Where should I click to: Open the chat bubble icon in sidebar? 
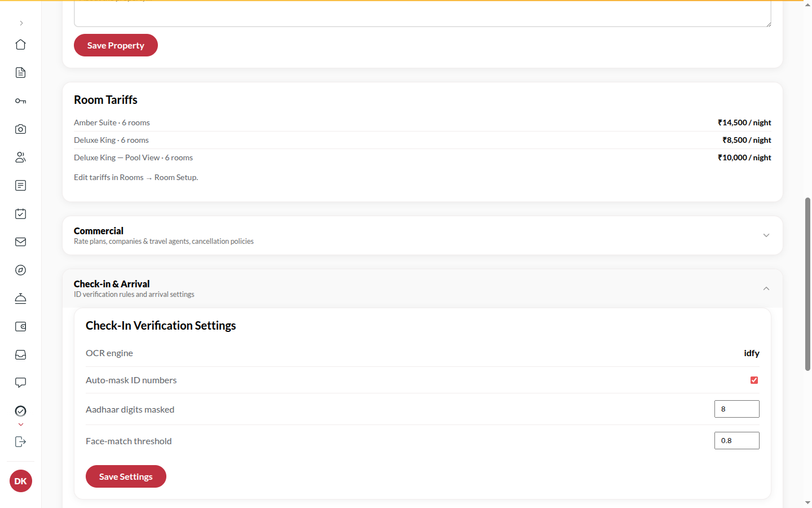21,383
